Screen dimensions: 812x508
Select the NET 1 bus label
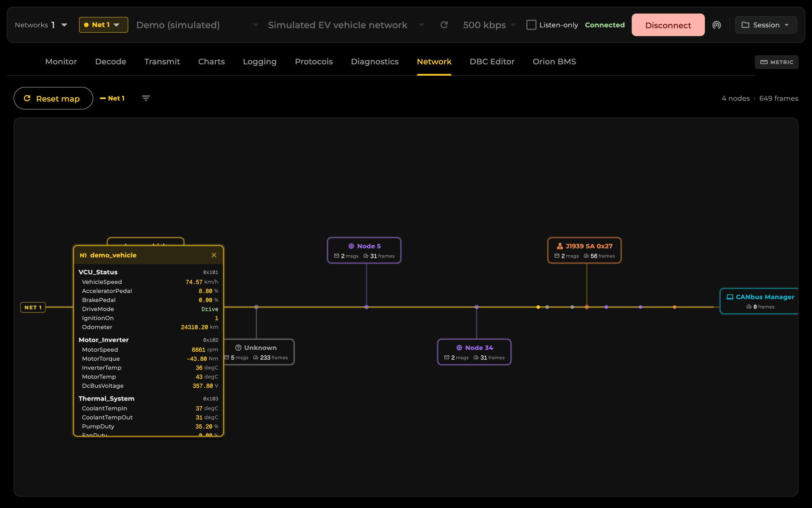pyautogui.click(x=33, y=307)
